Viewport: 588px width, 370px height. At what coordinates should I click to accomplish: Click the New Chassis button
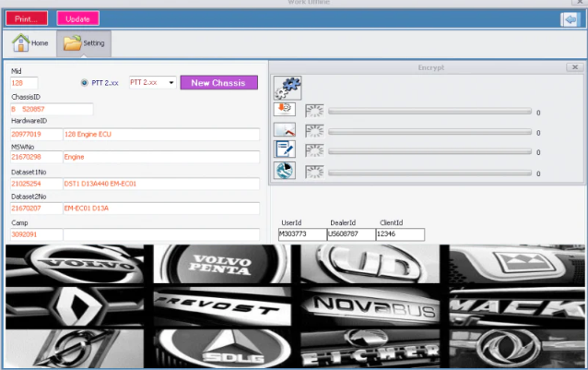(x=219, y=82)
